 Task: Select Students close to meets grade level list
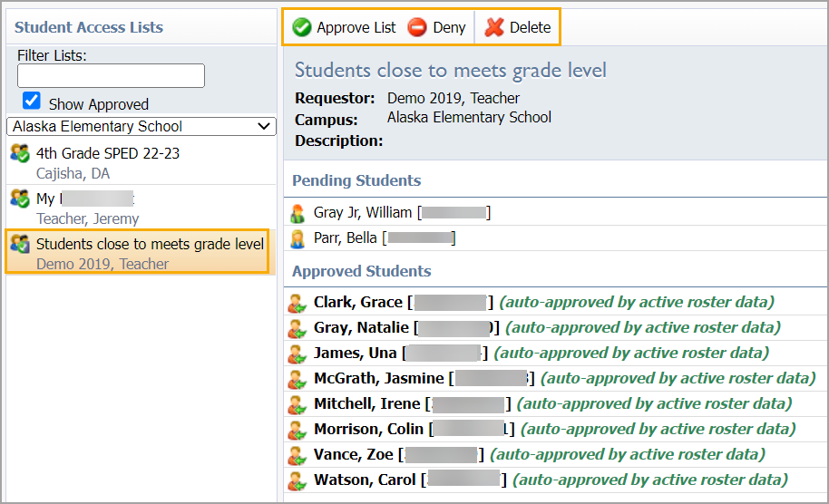(x=150, y=244)
